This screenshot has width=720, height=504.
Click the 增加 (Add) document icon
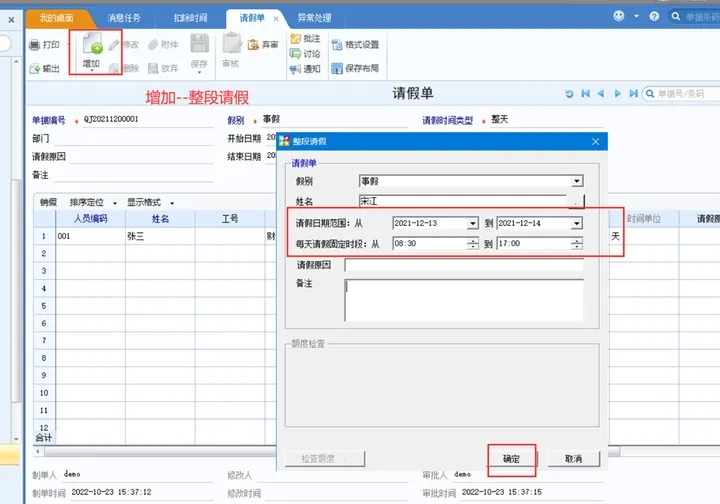(x=92, y=43)
